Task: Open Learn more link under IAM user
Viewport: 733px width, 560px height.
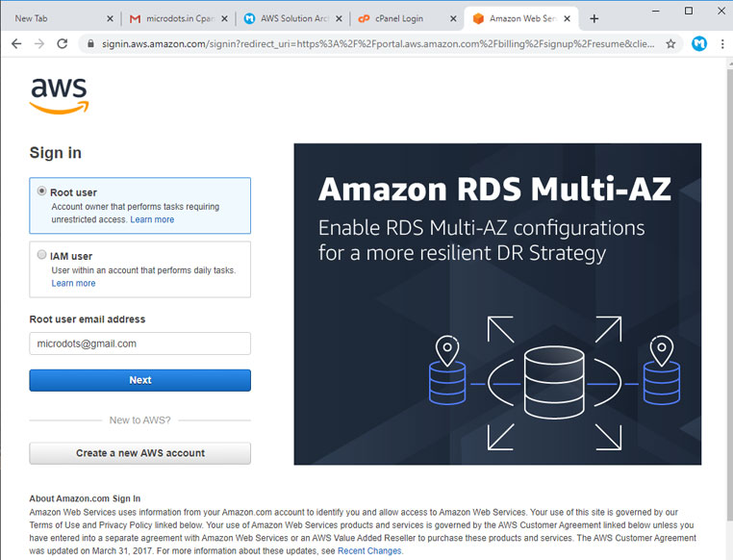Action: (x=73, y=283)
